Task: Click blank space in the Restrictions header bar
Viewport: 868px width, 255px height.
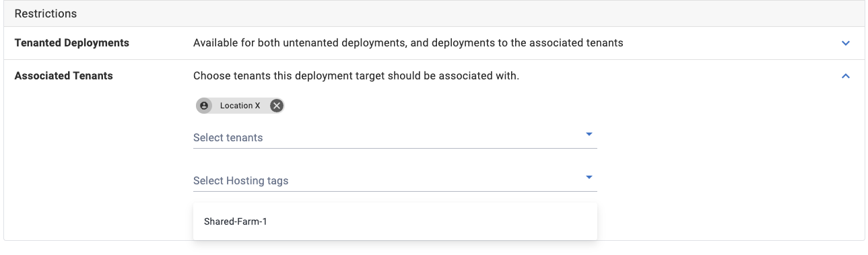Action: pyautogui.click(x=471, y=13)
